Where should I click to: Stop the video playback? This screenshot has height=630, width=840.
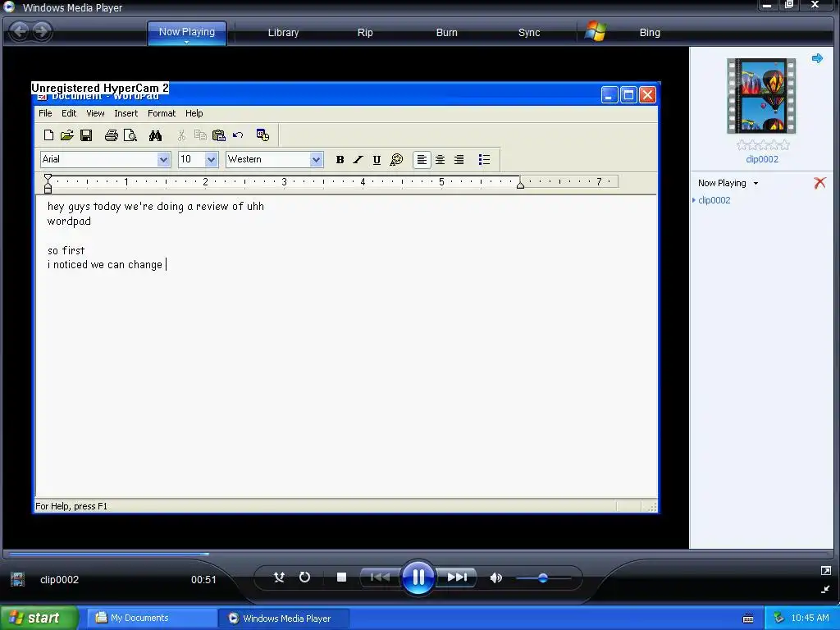[x=341, y=577]
